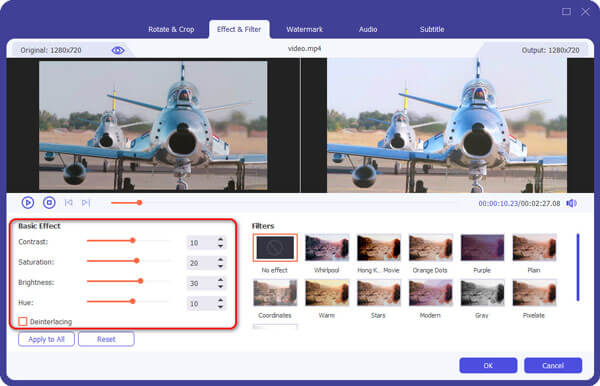Decrease the Contrast value with down arrow

pos(220,246)
